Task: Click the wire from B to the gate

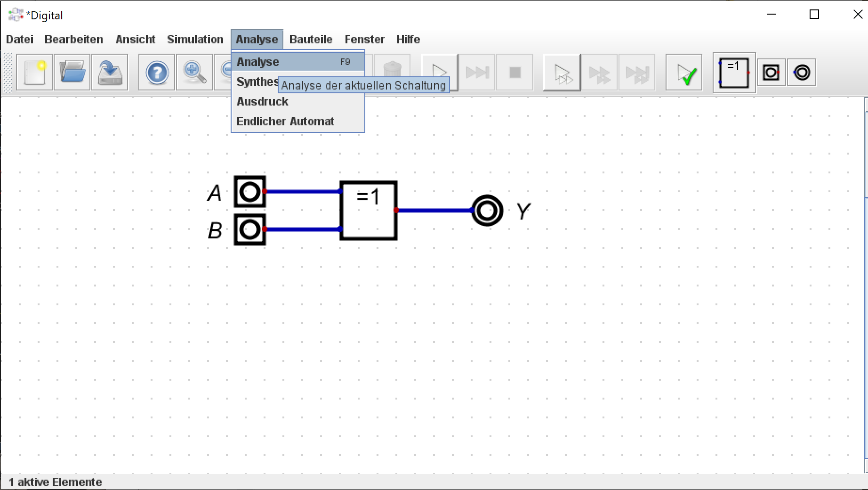Action: point(303,229)
